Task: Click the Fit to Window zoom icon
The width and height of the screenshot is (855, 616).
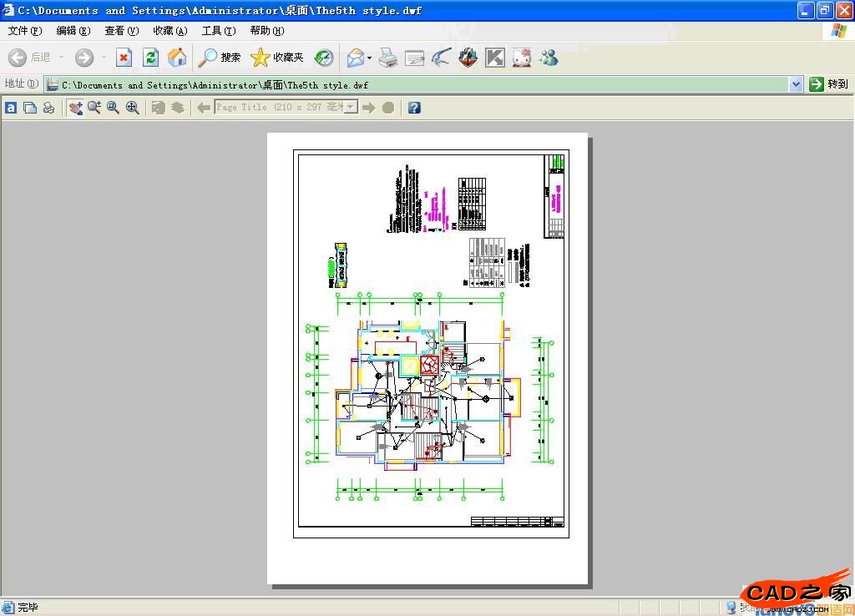Action: pyautogui.click(x=132, y=108)
